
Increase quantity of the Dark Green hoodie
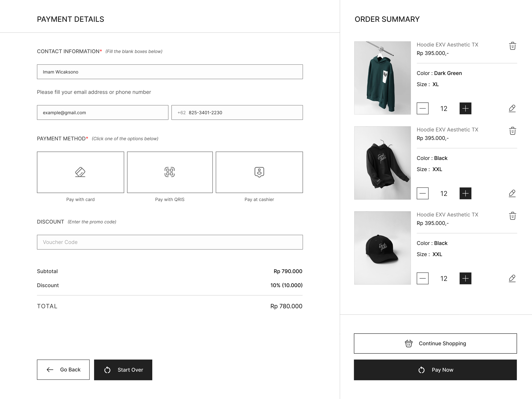click(x=465, y=109)
